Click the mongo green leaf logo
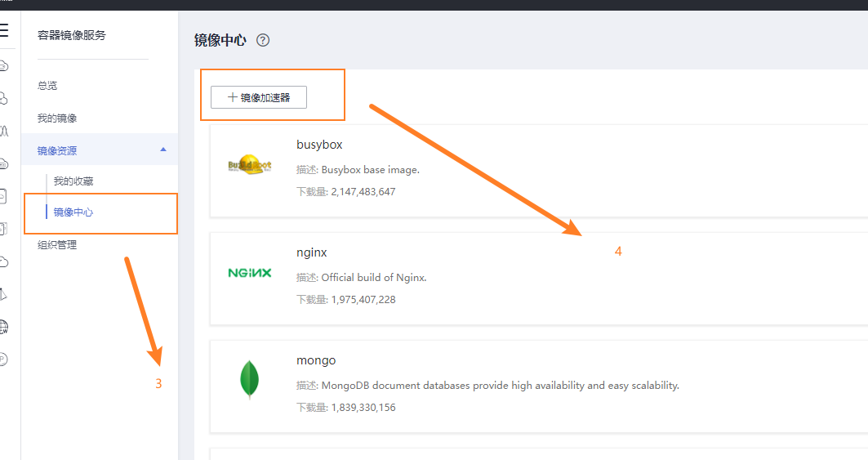This screenshot has height=460, width=868. (250, 380)
